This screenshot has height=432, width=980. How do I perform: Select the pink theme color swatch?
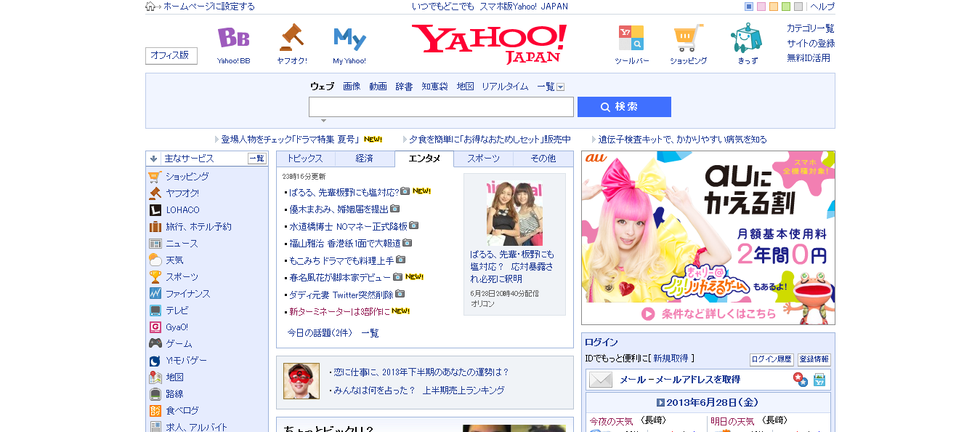[761, 7]
